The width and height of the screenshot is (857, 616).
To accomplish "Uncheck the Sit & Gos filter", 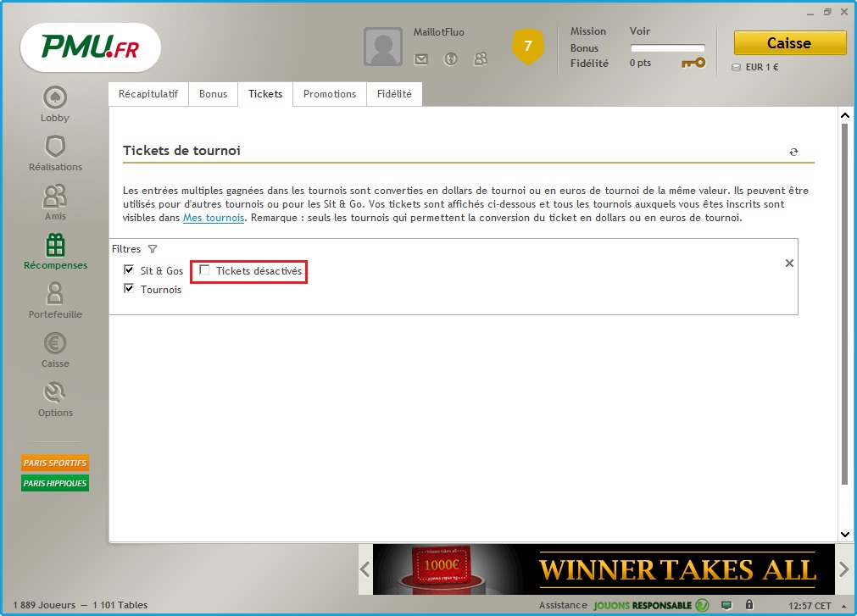I will point(129,269).
